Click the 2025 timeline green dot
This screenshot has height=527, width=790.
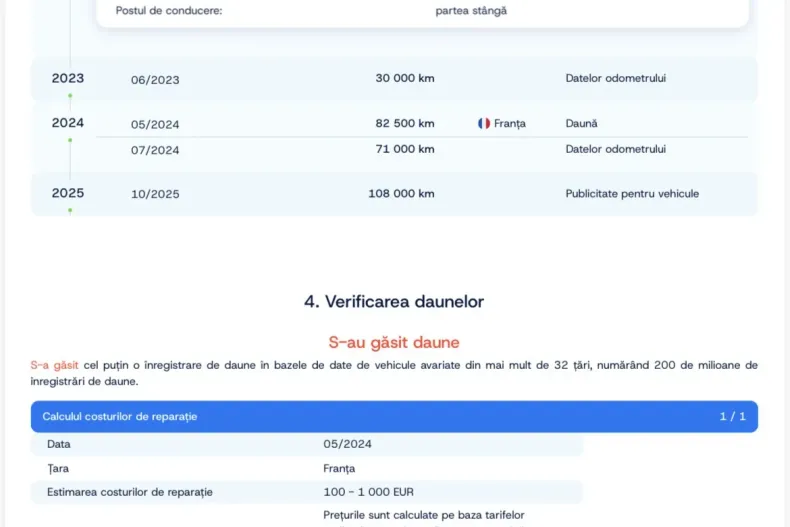(x=70, y=210)
